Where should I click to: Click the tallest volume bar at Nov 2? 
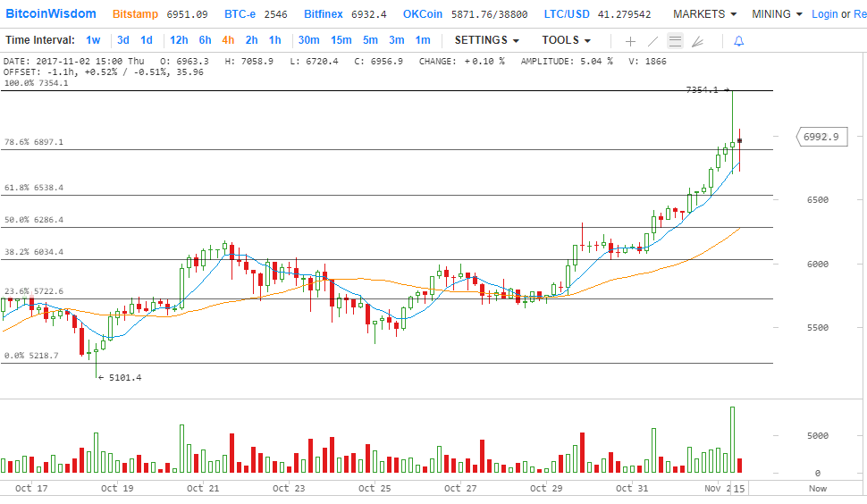(x=732, y=440)
